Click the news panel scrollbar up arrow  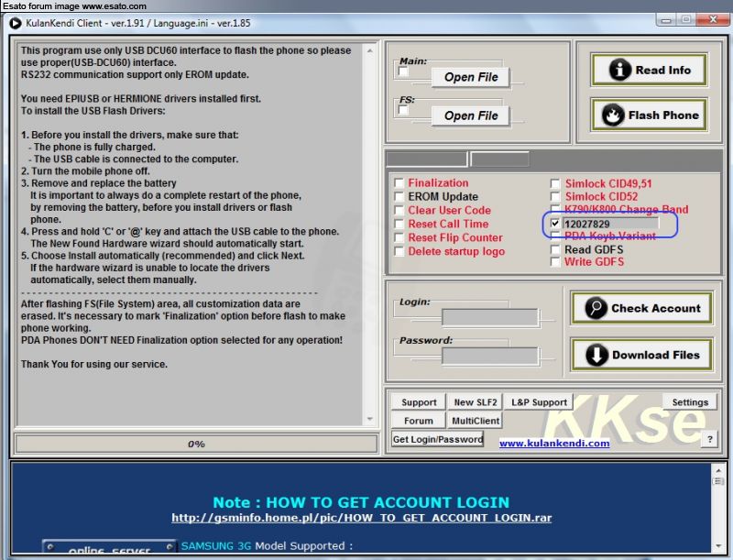[x=717, y=469]
